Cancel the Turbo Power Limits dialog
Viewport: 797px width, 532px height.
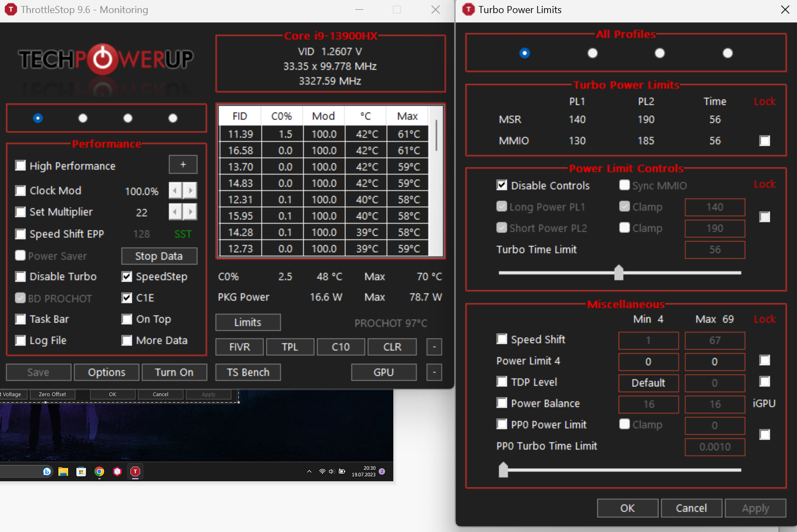pyautogui.click(x=692, y=508)
